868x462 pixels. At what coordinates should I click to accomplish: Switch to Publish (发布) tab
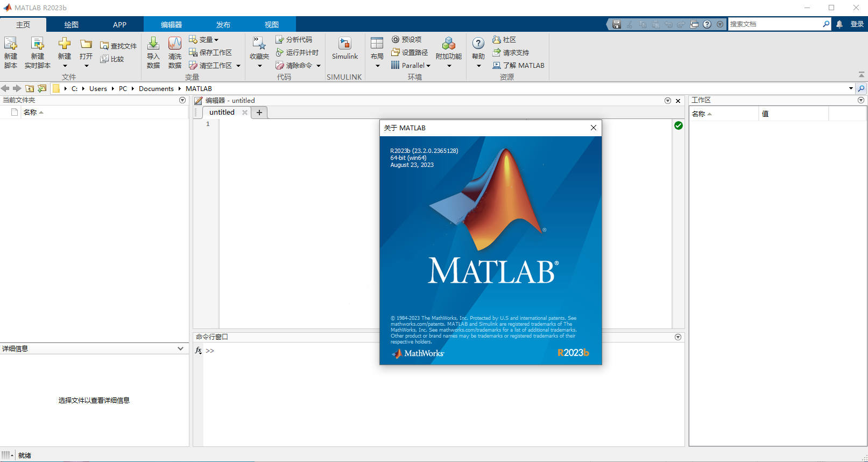tap(223, 25)
